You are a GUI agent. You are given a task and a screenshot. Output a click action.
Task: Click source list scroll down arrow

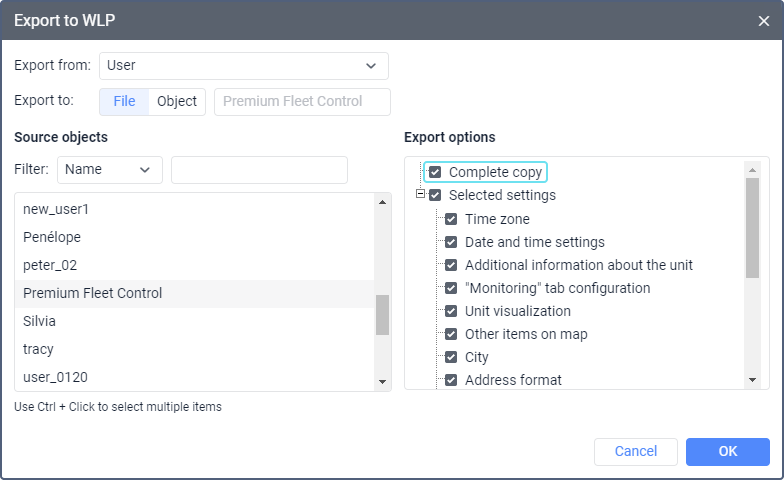pos(383,381)
